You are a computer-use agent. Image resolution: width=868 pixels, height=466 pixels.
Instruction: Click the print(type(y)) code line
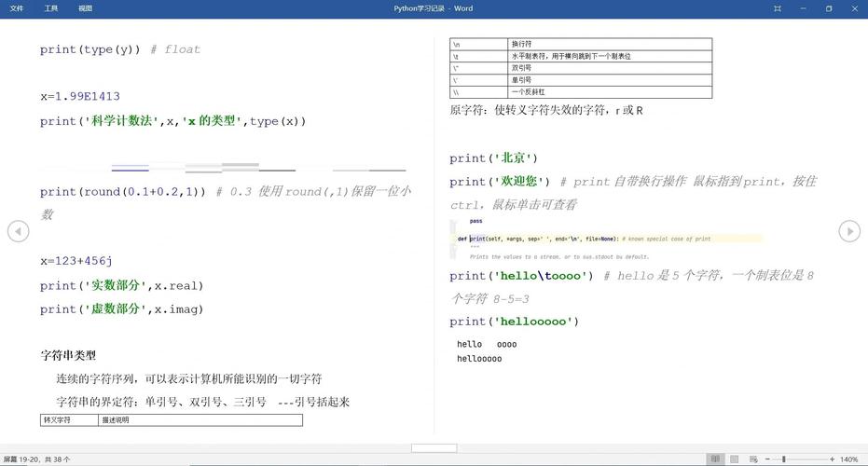[119, 49]
